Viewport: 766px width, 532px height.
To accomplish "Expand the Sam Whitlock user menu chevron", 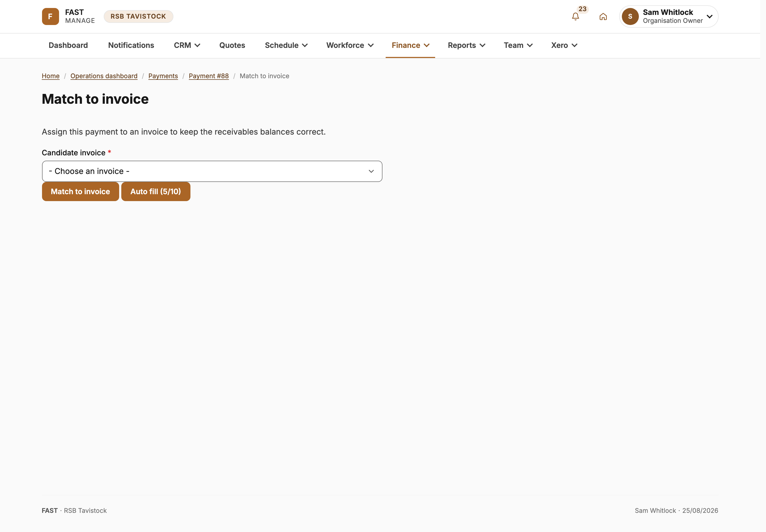I will (x=709, y=16).
